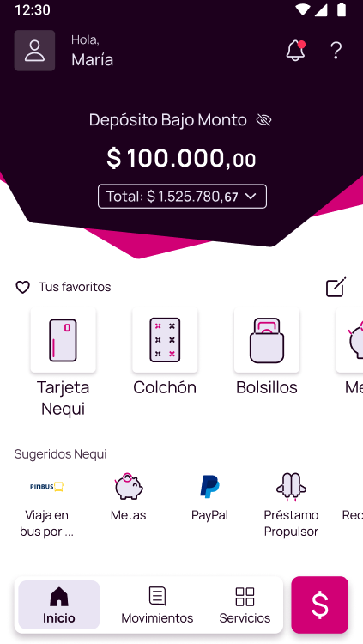Hide the balance with the eye icon
Viewport: 363px width, 644px height.
(263, 120)
